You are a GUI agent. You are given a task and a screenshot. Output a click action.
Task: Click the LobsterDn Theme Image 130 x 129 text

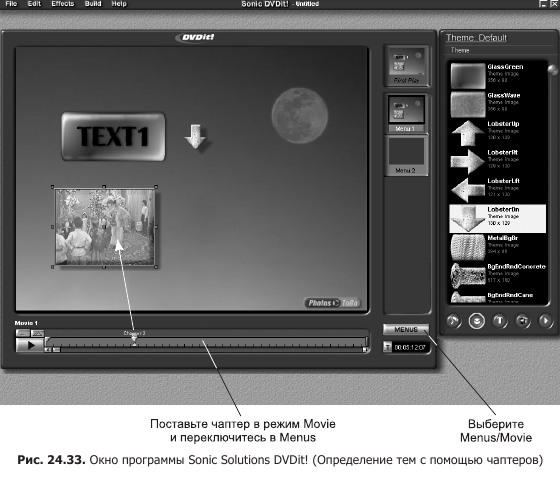coord(503,216)
